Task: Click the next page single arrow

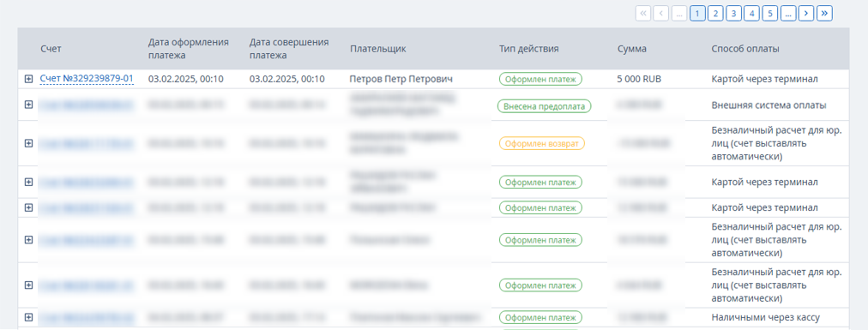Action: click(806, 13)
